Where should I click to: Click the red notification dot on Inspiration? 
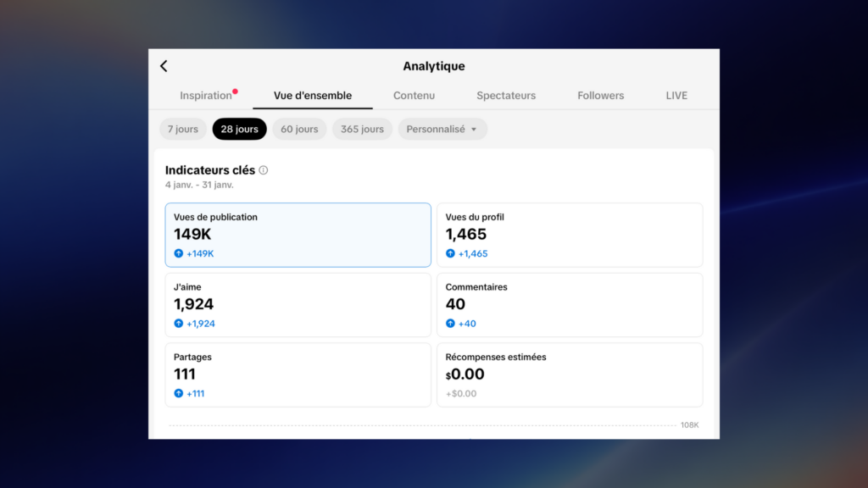point(235,91)
